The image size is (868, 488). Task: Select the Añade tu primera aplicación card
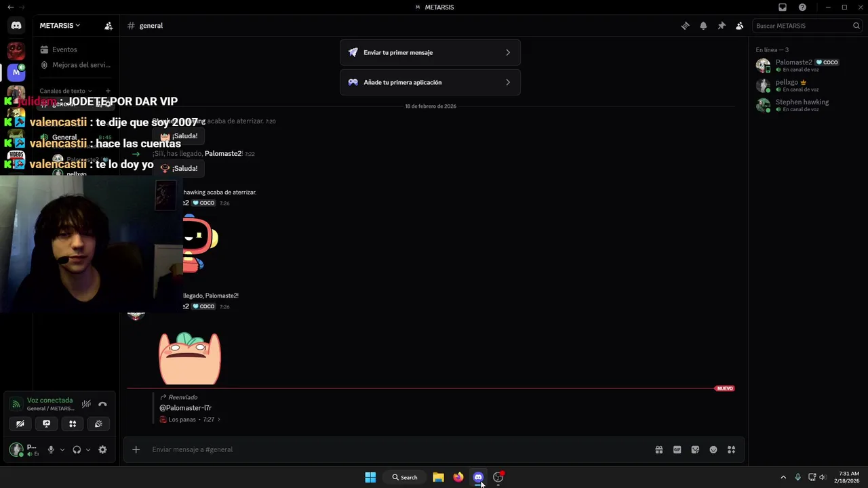click(x=430, y=82)
